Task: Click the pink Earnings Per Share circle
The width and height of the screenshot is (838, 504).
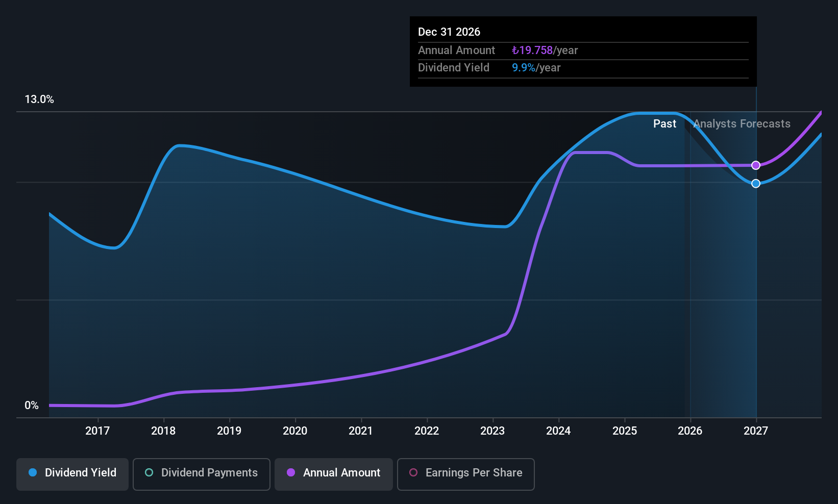Action: [x=413, y=473]
